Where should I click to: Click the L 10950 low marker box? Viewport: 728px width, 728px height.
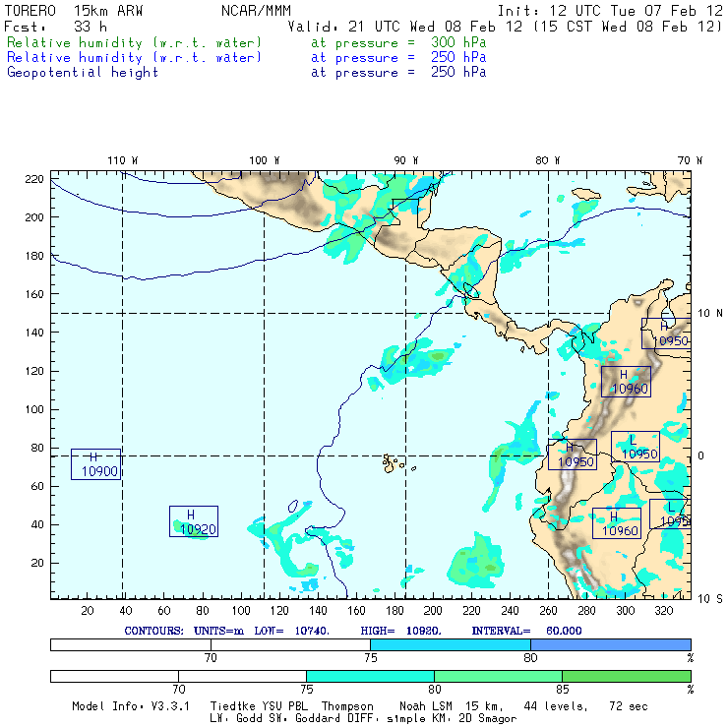tap(635, 447)
